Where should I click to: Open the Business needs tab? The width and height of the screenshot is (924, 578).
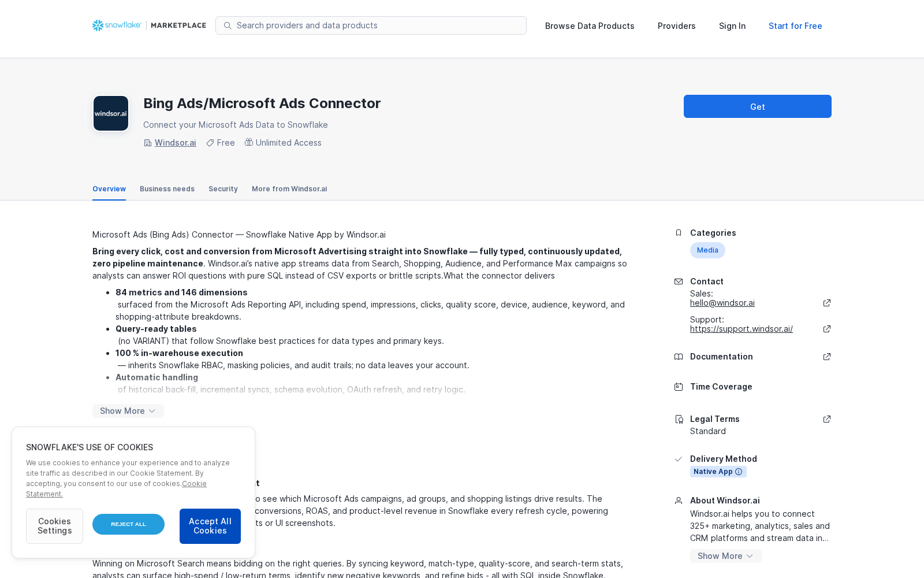(167, 189)
